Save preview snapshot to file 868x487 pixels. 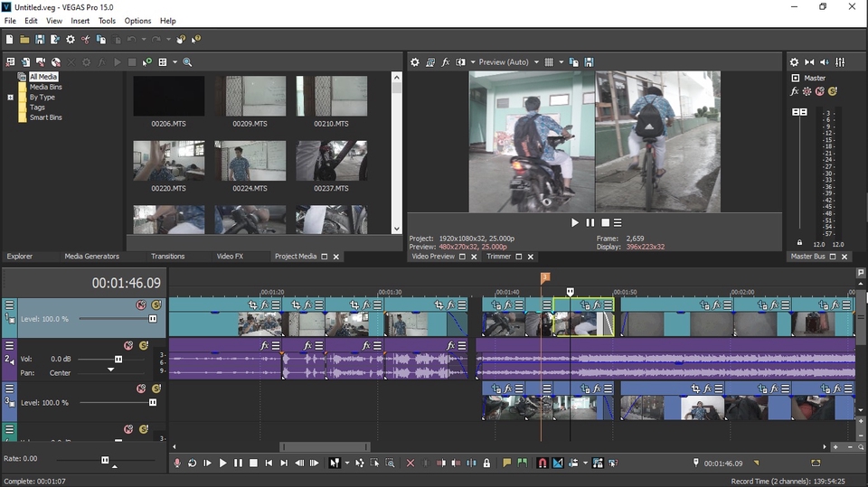pos(589,62)
